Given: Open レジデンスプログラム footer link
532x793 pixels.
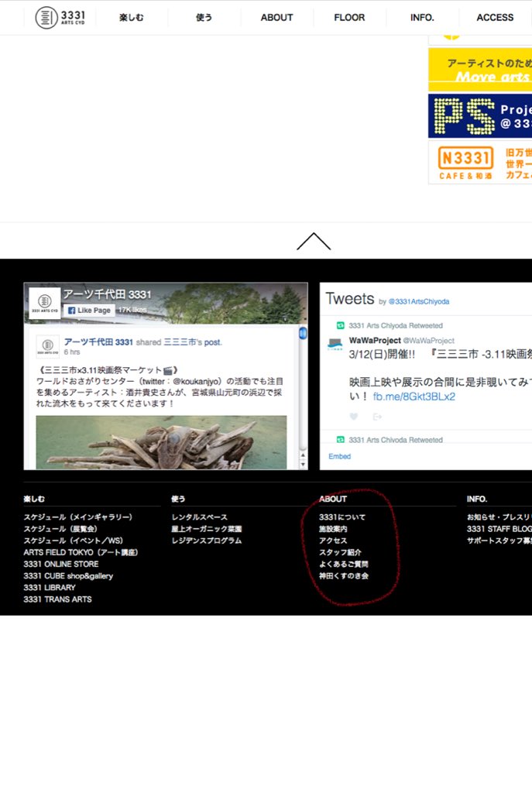Looking at the screenshot, I should (x=206, y=540).
